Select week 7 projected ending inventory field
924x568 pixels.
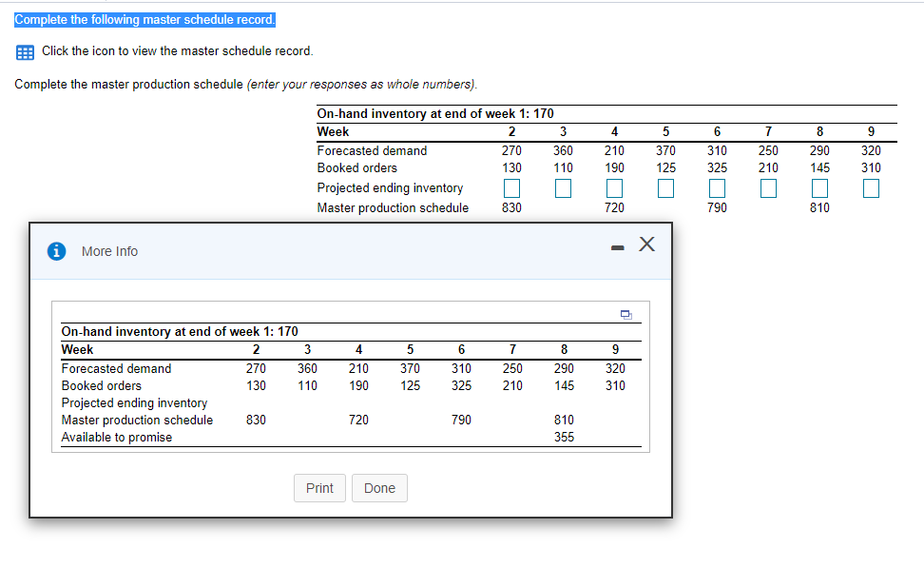click(x=768, y=188)
